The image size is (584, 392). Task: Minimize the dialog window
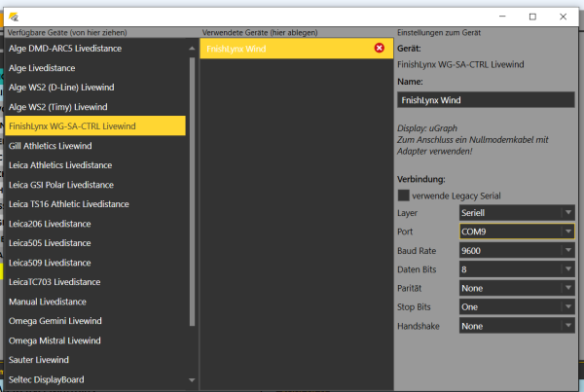pyautogui.click(x=502, y=17)
